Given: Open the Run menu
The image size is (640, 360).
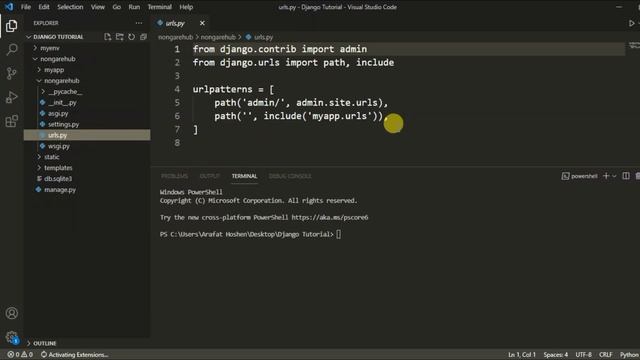Looking at the screenshot, I should pyautogui.click(x=134, y=7).
